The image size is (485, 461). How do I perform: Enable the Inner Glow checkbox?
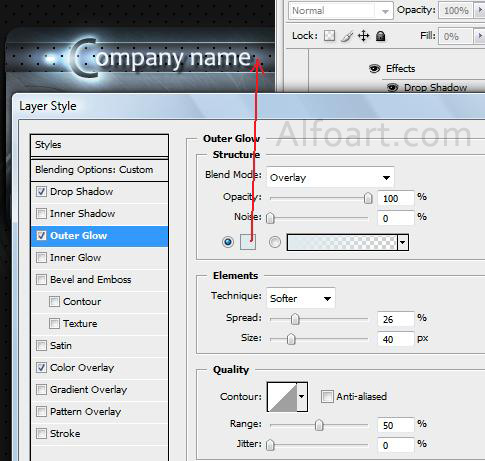tap(41, 258)
